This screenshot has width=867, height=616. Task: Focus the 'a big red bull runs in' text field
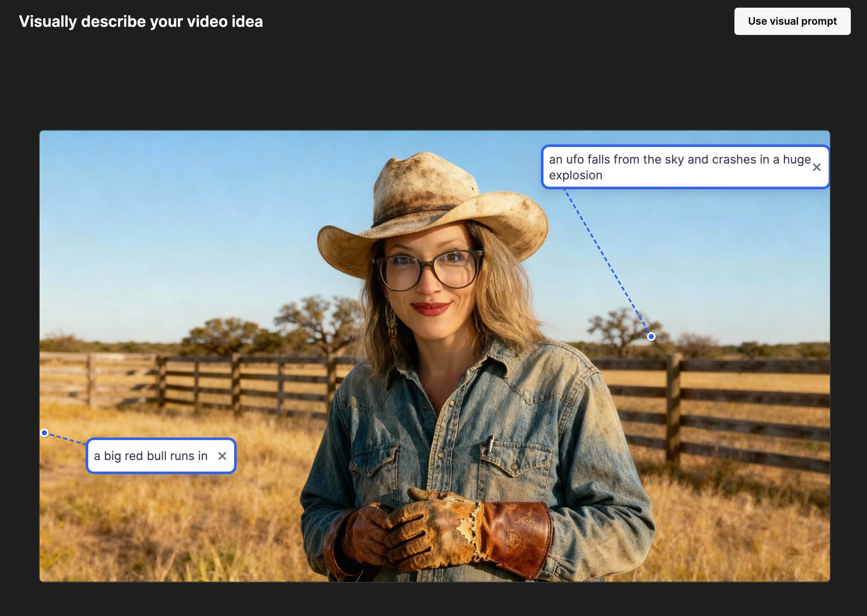coord(150,456)
